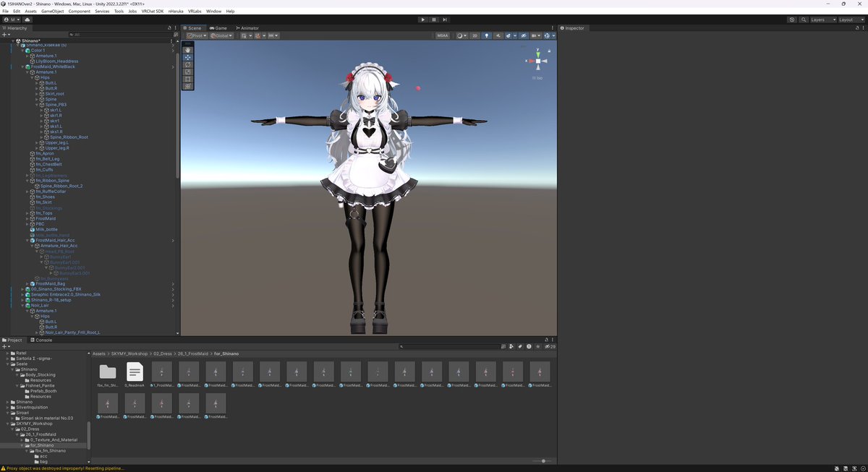
Task: Switch to the Animator tab
Action: [247, 28]
